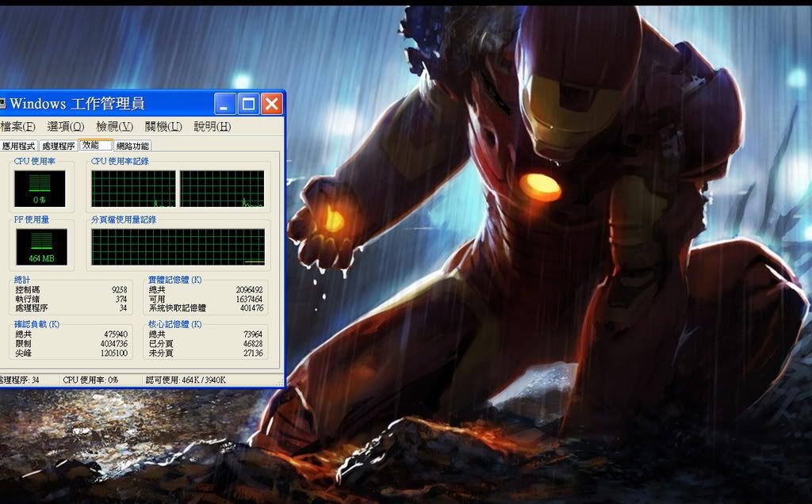The height and width of the screenshot is (504, 812).
Task: Click the 限制 value 4034736
Action: click(114, 344)
